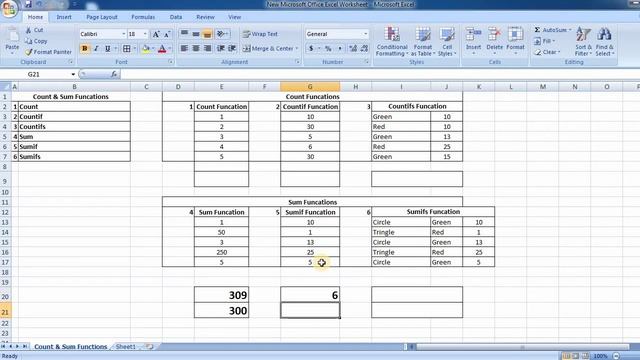This screenshot has height=360, width=640.
Task: Switch to Review tab
Action: click(x=205, y=17)
